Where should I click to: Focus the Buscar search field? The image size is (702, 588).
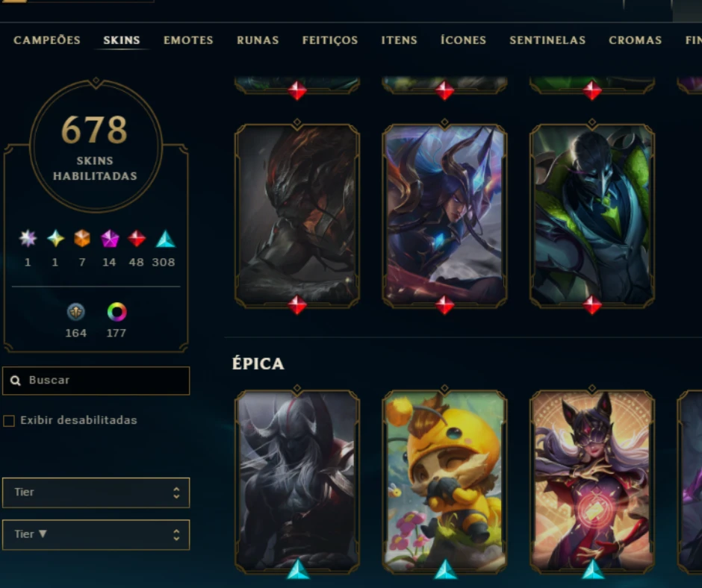(x=96, y=381)
